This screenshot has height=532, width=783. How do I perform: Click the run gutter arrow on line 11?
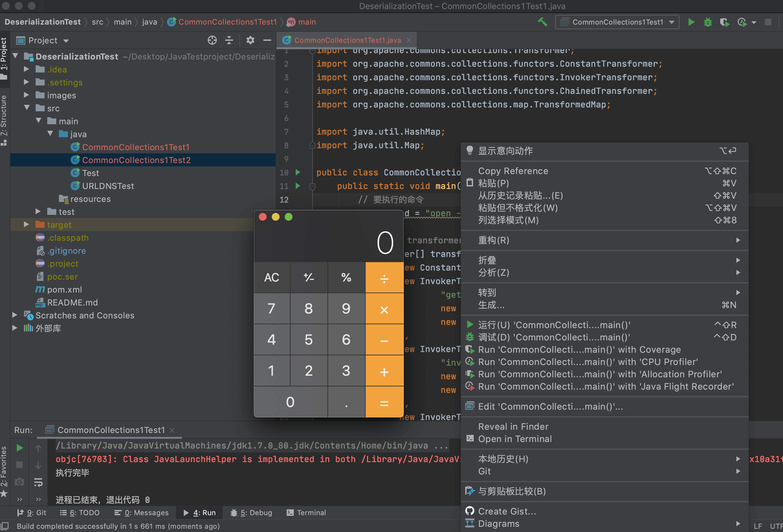298,186
